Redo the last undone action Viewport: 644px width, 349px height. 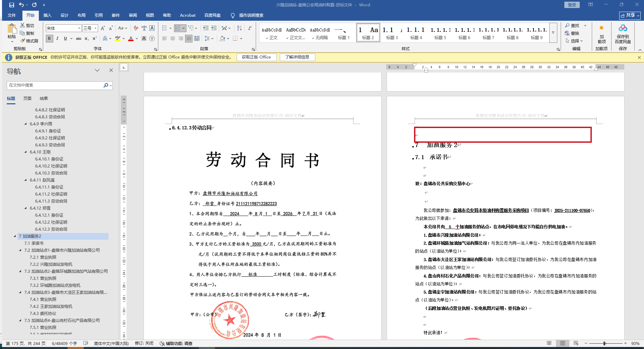pos(34,5)
